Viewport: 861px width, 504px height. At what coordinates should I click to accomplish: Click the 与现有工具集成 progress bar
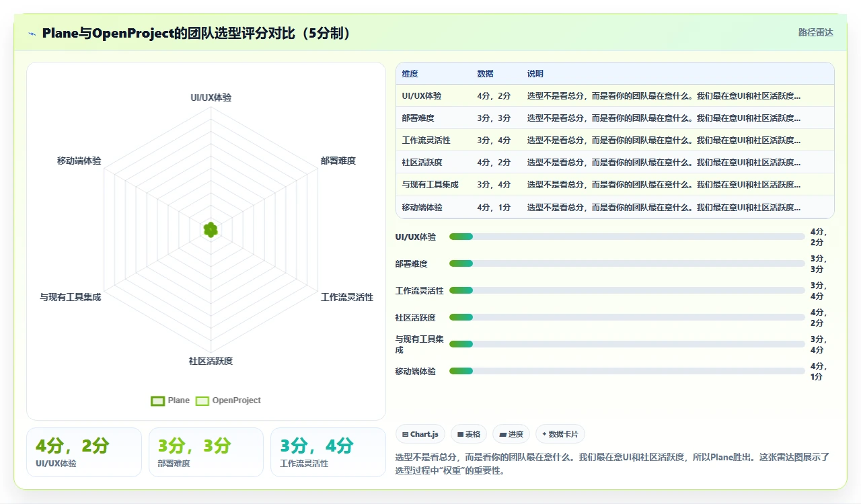tap(627, 344)
